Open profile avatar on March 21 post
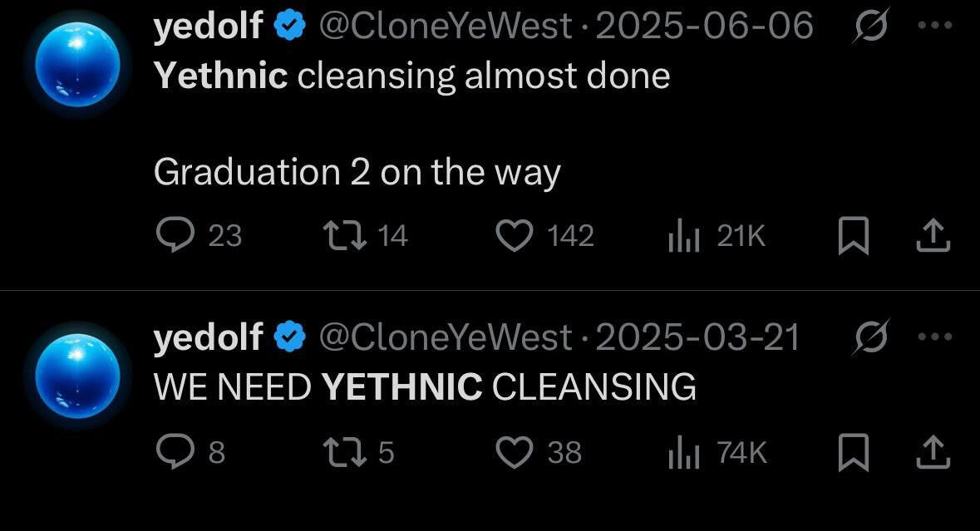980x531 pixels. pyautogui.click(x=77, y=376)
